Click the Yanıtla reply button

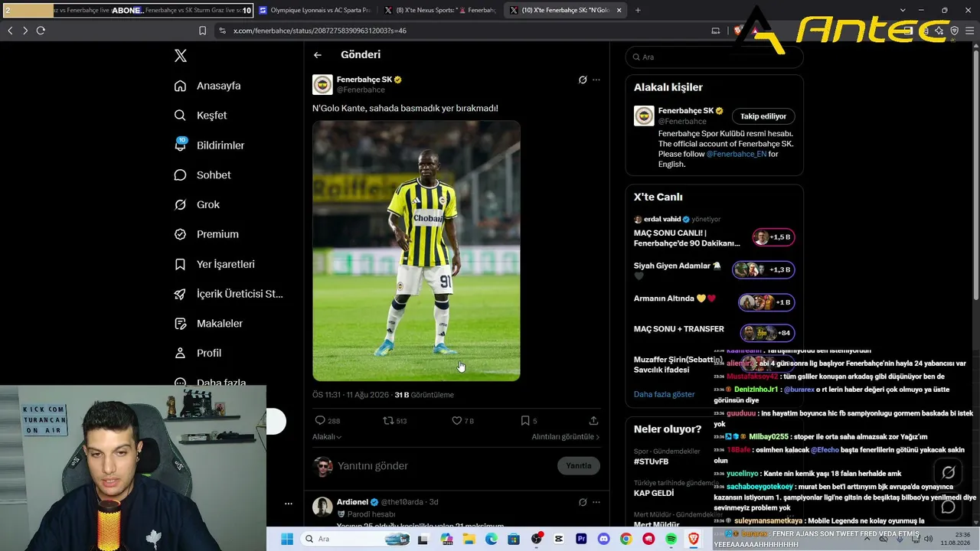coord(579,465)
